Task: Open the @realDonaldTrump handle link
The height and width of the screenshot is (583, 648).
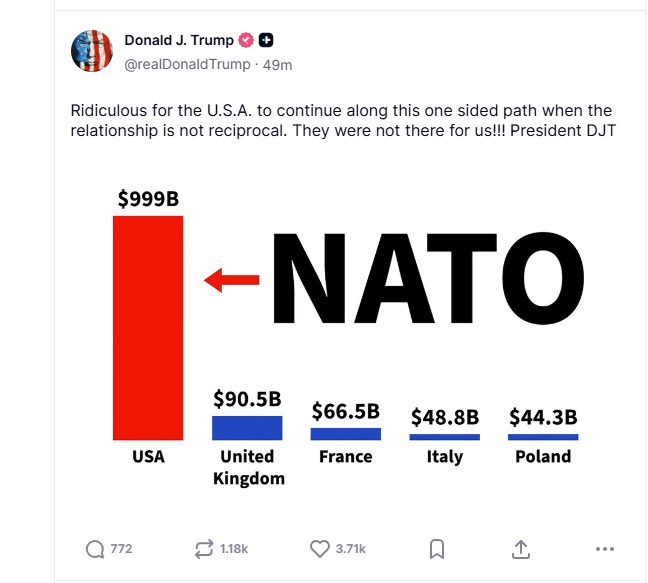Action: pos(187,64)
